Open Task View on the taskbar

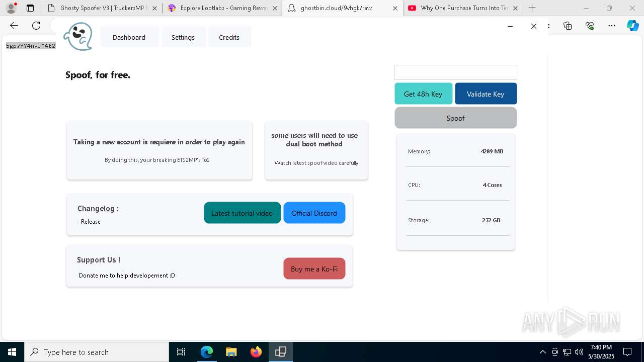point(181,352)
